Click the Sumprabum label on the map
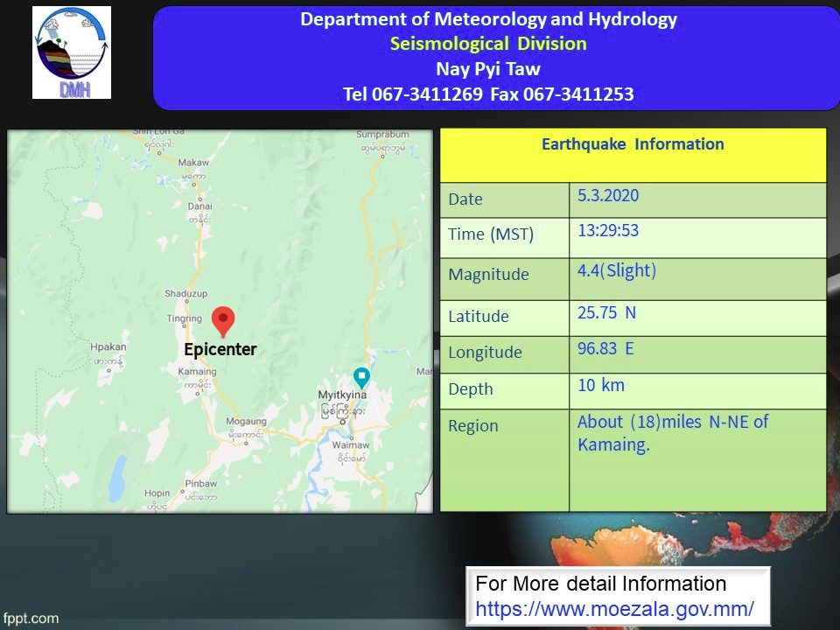 coord(382,136)
